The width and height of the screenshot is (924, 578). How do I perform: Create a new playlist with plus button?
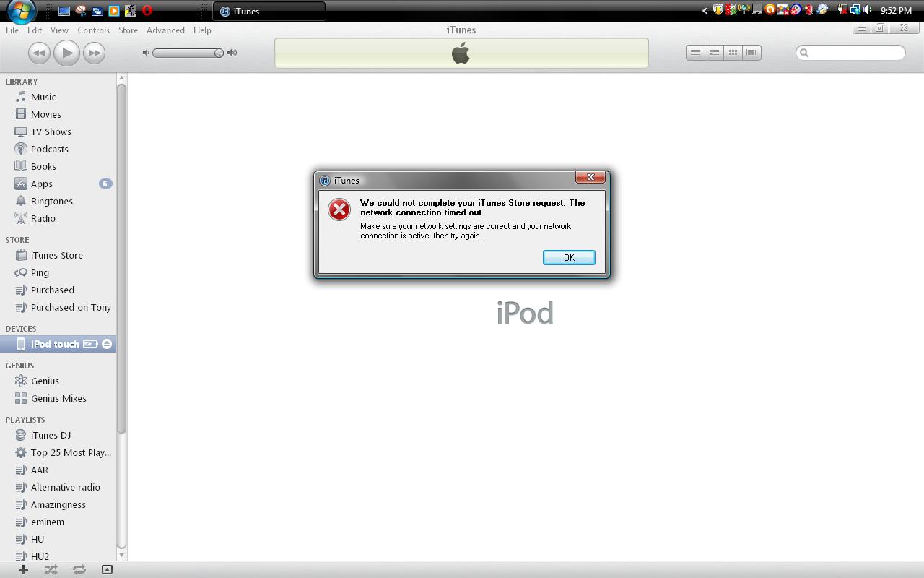coord(23,569)
